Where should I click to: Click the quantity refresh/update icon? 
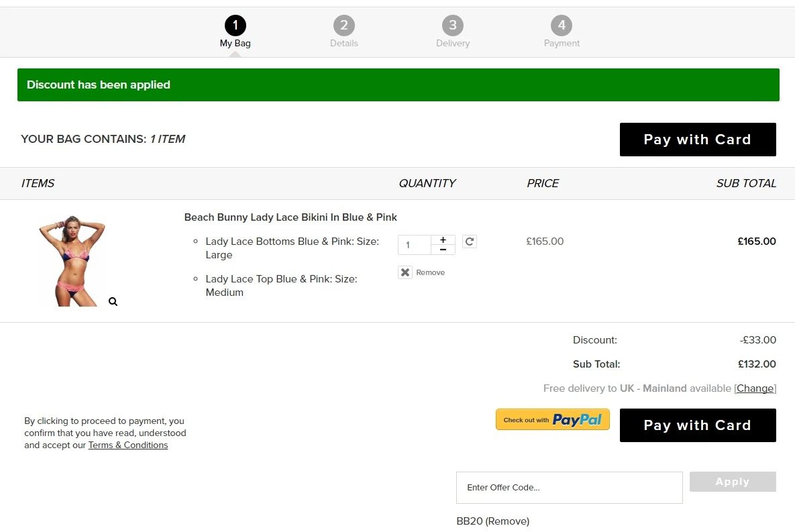pyautogui.click(x=470, y=242)
